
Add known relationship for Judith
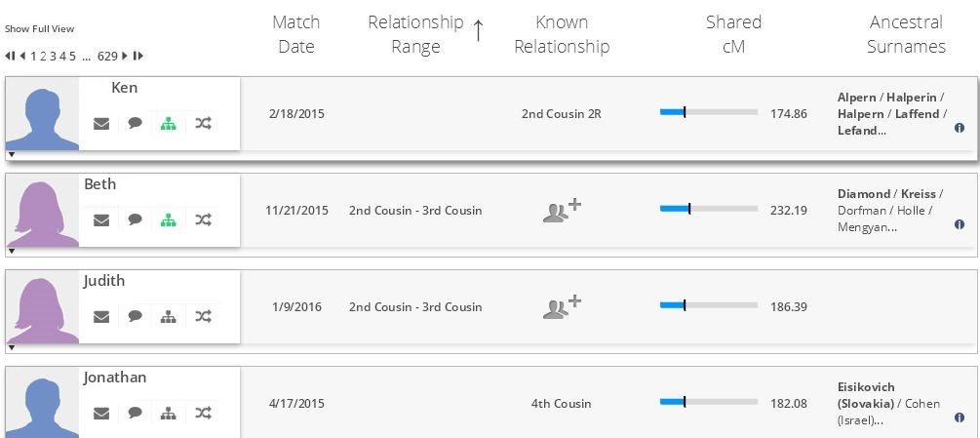pyautogui.click(x=561, y=307)
